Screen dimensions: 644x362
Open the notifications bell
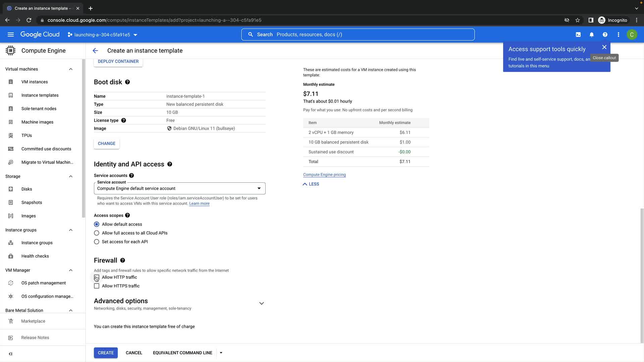tap(592, 35)
